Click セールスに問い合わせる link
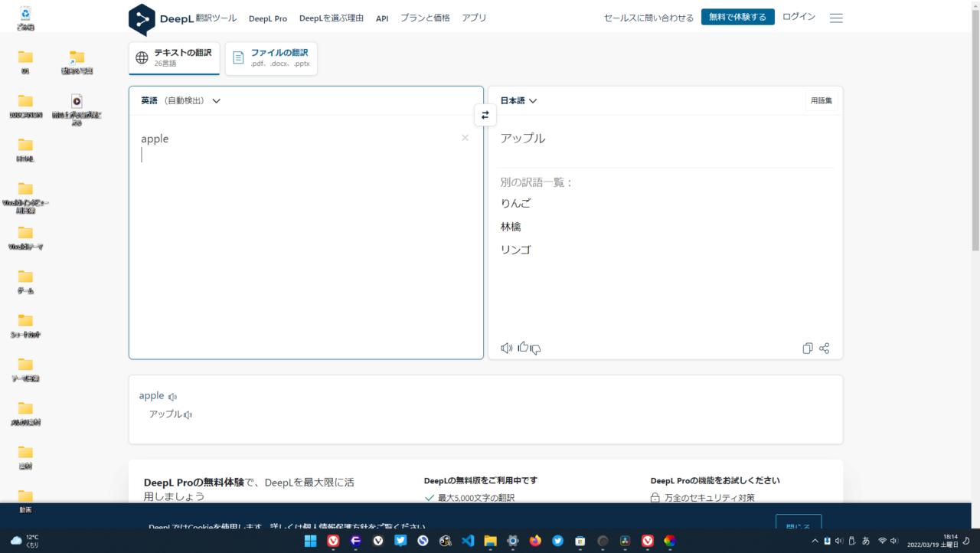The height and width of the screenshot is (553, 980). pyautogui.click(x=648, y=18)
